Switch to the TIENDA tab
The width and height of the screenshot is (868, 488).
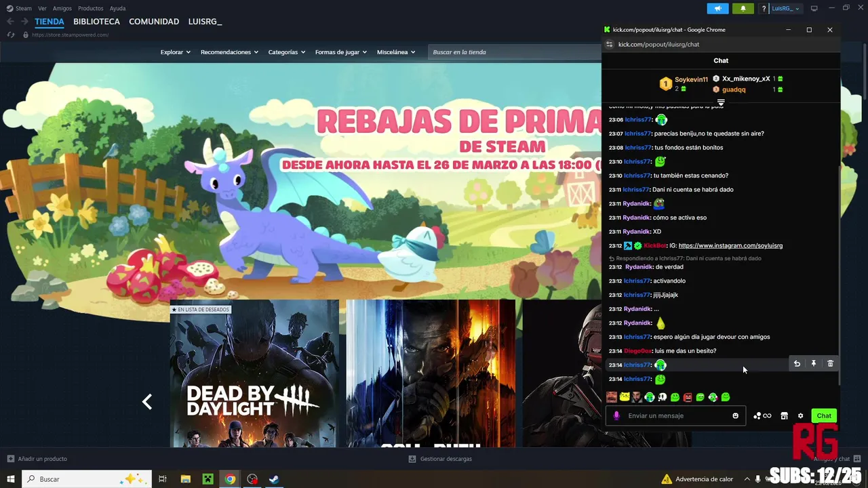tap(50, 22)
